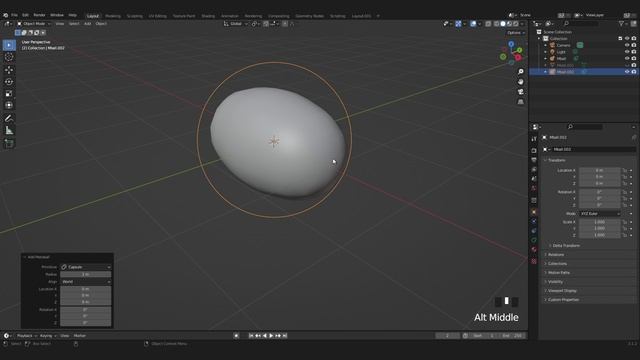
Task: Open the timeline Marker menu
Action: [x=80, y=336]
